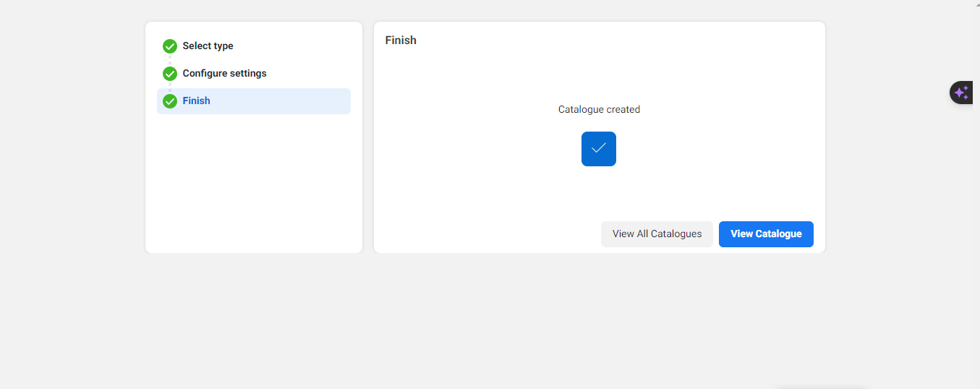This screenshot has width=980, height=389.
Task: Go back to the Select type step
Action: tap(208, 46)
